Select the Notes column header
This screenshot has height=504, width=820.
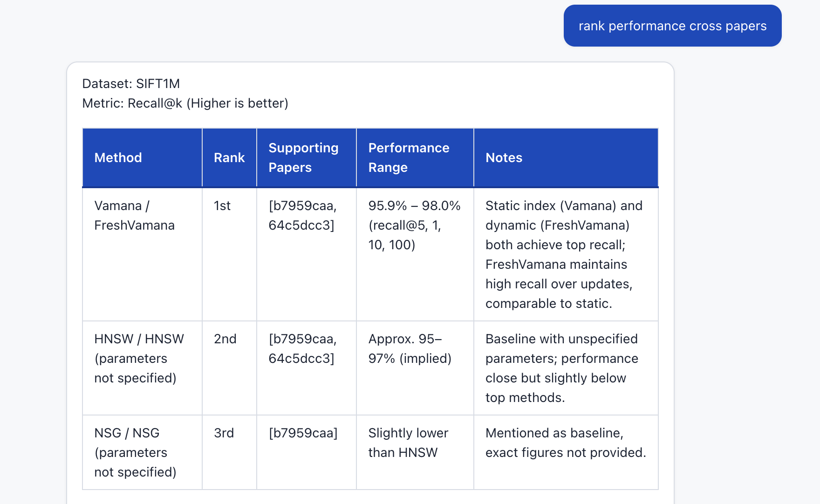[x=504, y=157]
